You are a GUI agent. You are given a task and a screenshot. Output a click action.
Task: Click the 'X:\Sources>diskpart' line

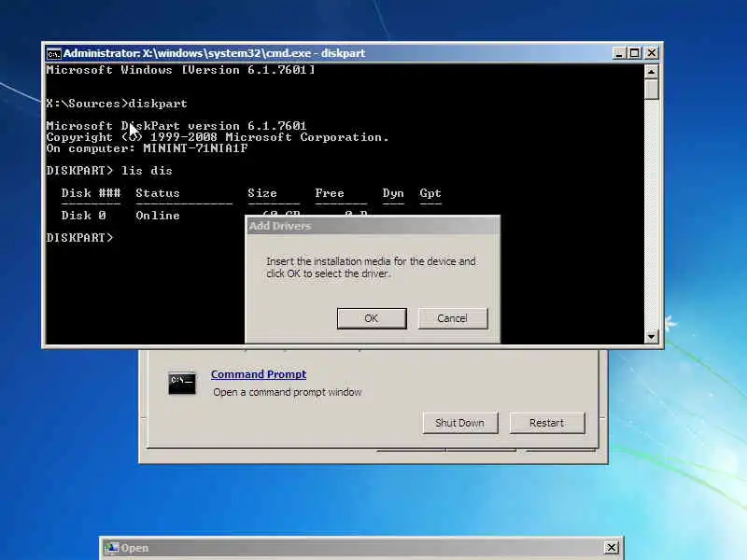pos(117,104)
